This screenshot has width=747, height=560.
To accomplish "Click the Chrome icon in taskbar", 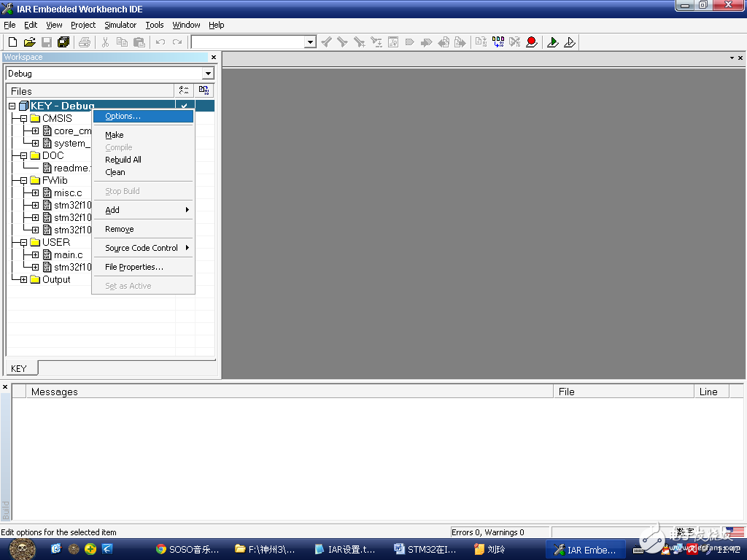I will pyautogui.click(x=160, y=549).
